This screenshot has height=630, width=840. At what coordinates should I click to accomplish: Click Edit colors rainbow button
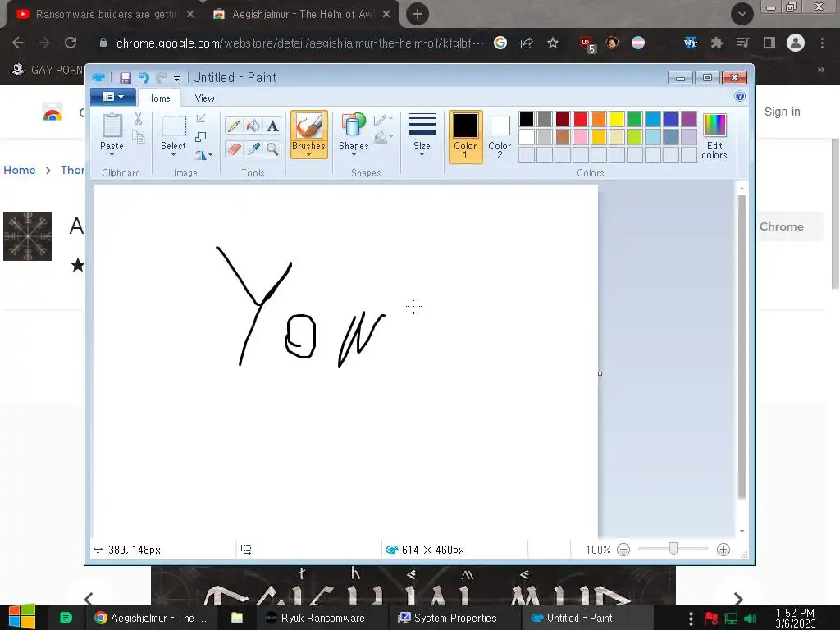tap(714, 136)
